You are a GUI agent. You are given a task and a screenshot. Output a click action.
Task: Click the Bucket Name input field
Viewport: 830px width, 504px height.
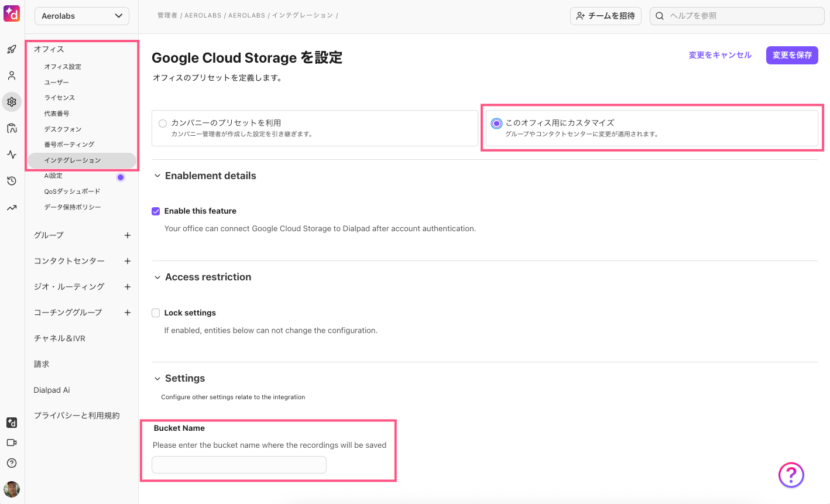tap(239, 465)
